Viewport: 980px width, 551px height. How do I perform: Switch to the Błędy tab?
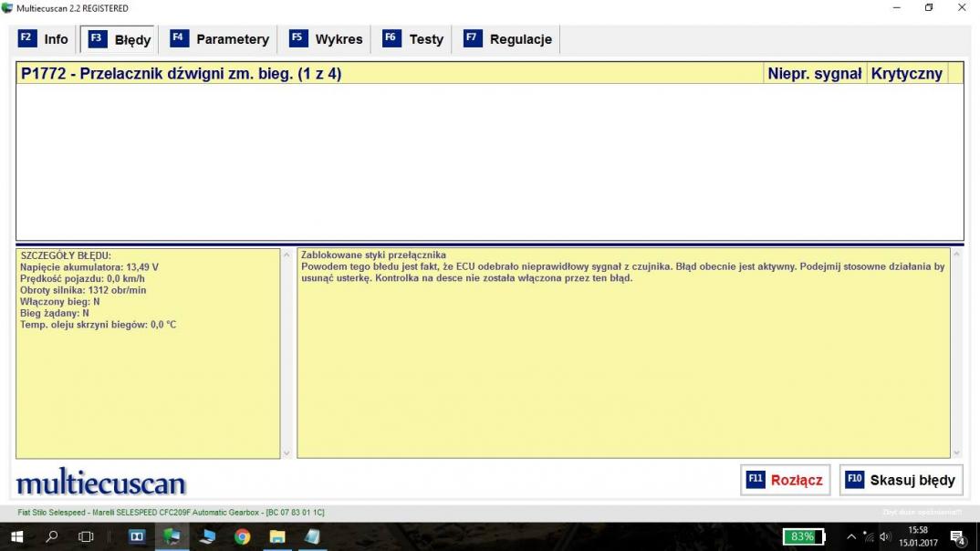[119, 39]
